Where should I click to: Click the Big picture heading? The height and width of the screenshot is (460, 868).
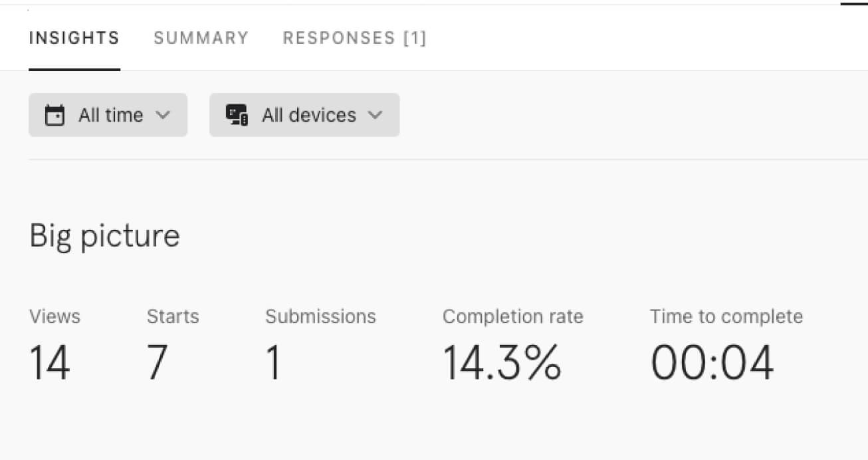tap(104, 235)
